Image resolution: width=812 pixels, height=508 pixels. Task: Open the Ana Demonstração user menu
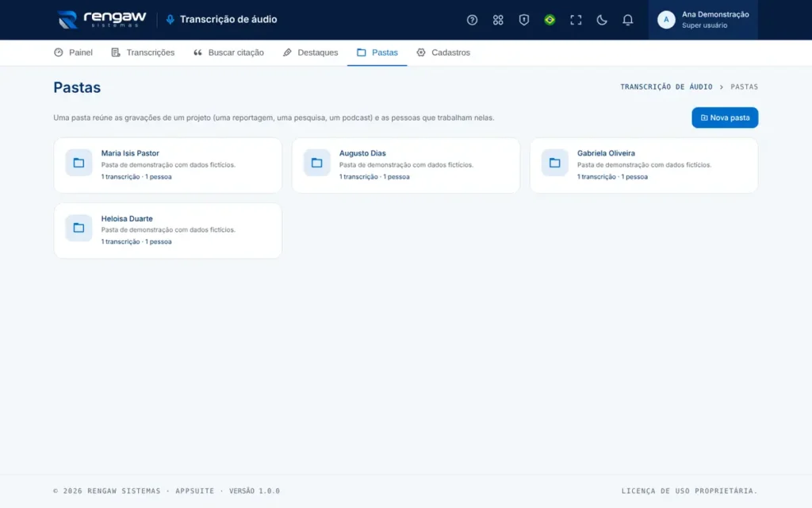(703, 20)
